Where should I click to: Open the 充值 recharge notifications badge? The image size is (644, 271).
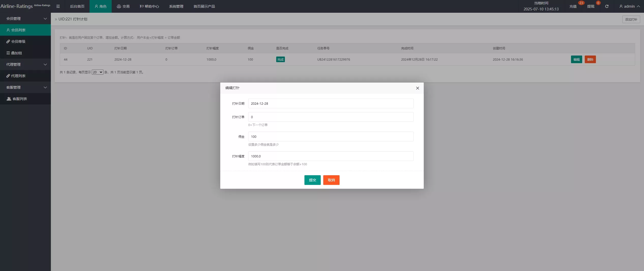point(573,6)
